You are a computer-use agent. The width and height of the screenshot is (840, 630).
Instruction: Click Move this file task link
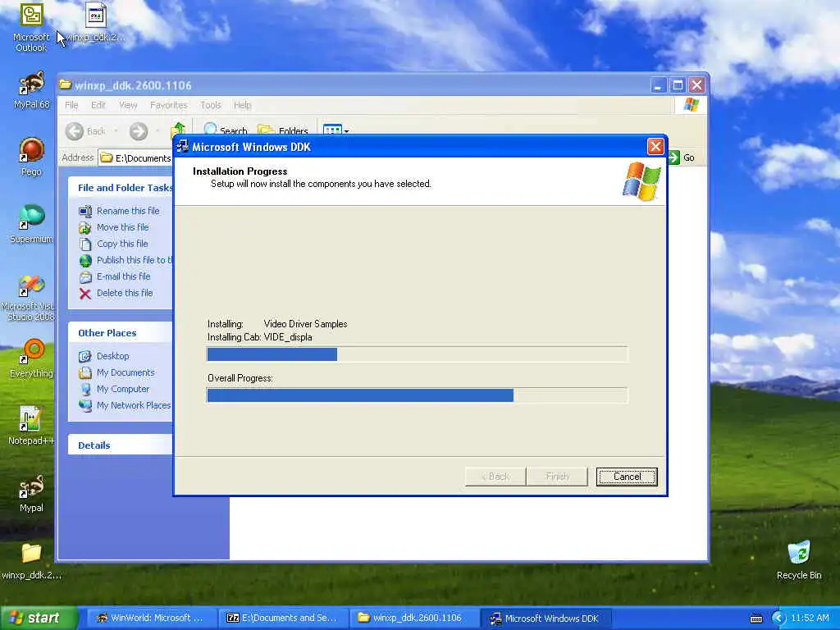[x=123, y=227]
